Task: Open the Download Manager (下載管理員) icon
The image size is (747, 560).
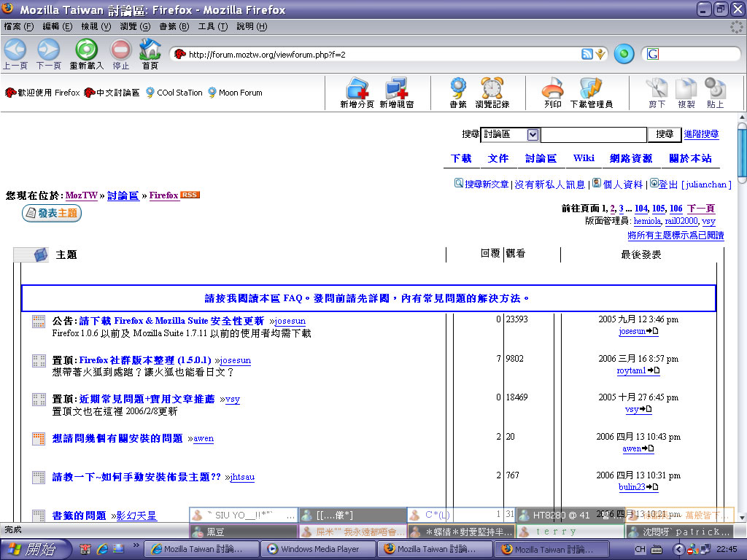Action: (590, 89)
